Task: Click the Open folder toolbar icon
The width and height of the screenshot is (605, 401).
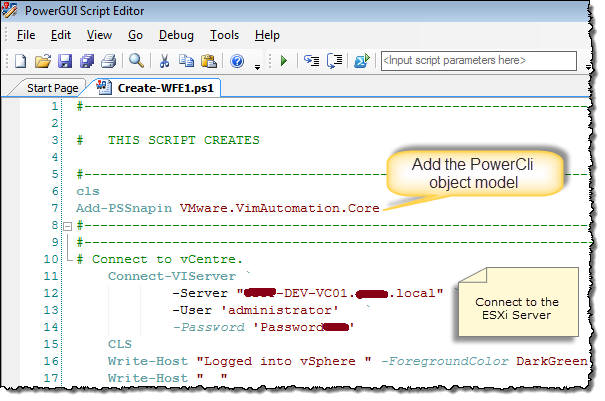Action: (42, 61)
